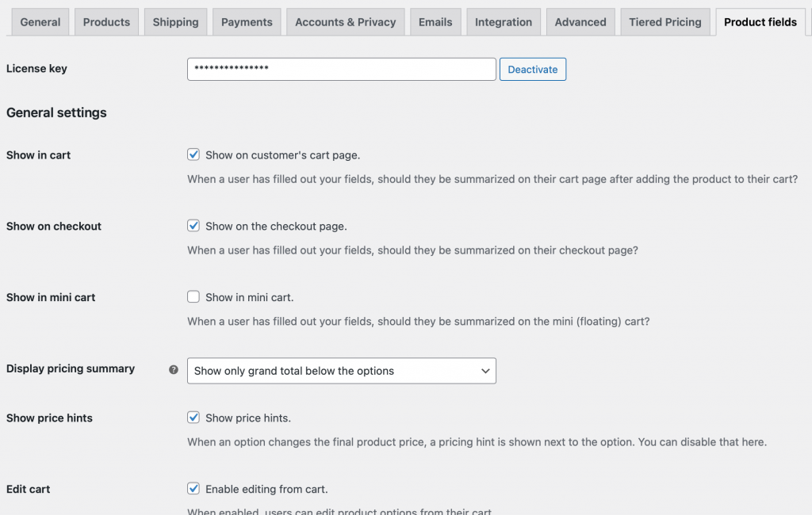Viewport: 812px width, 515px height.
Task: Uncheck Show on customer's cart page
Action: coord(193,154)
